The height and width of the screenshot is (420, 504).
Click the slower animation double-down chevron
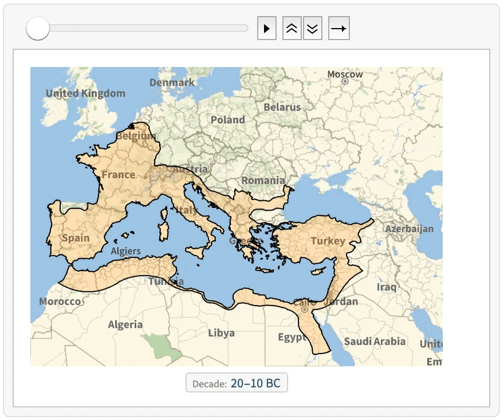[x=312, y=29]
